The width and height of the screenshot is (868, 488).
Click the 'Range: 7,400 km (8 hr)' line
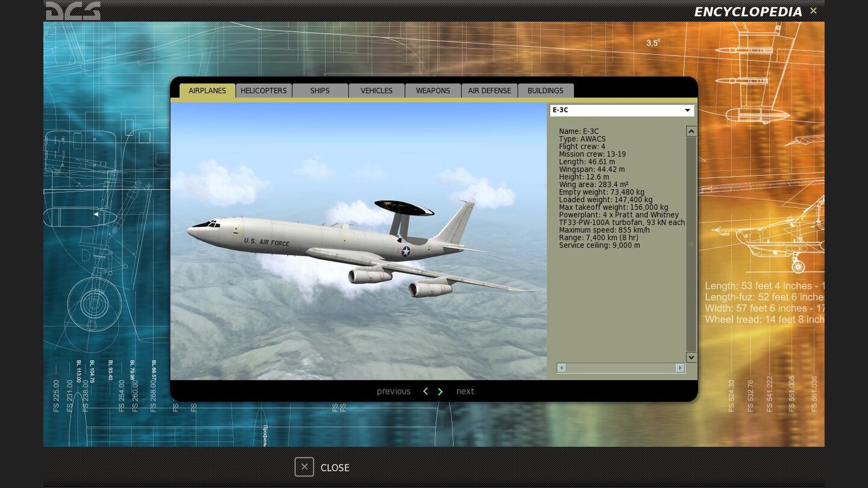[x=599, y=238]
